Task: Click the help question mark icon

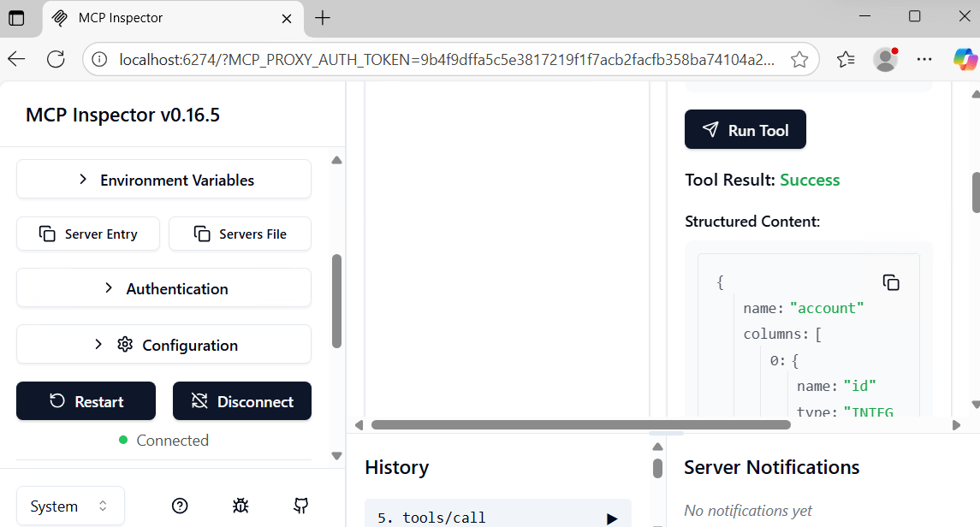Action: click(180, 506)
